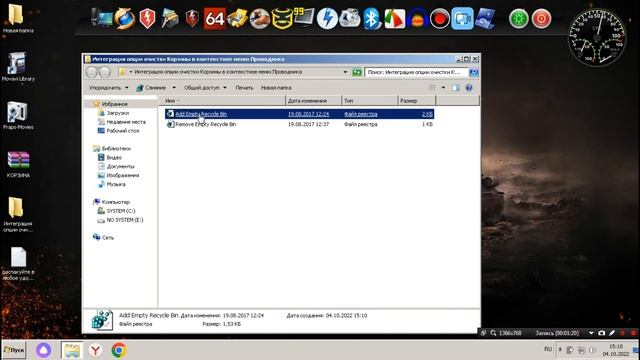The height and width of the screenshot is (360, 640).
Task: Open the computer monitor icon in the top dock
Action: tap(102, 18)
